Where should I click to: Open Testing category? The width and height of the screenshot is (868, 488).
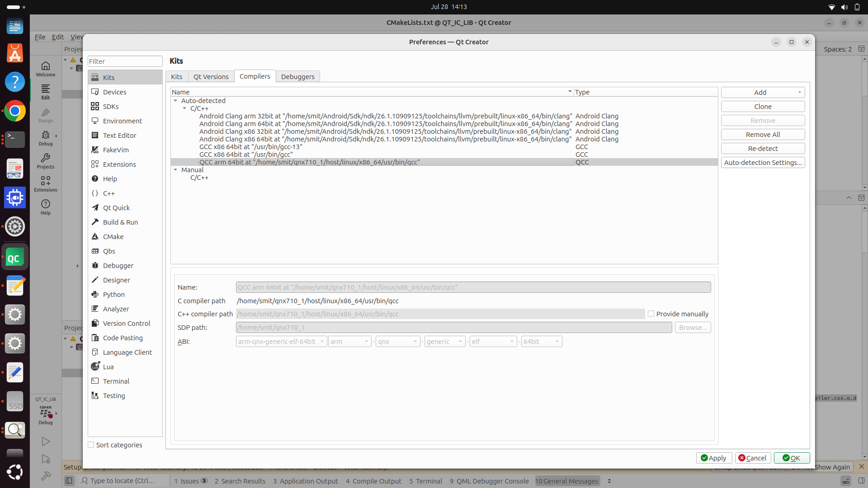(x=125, y=395)
